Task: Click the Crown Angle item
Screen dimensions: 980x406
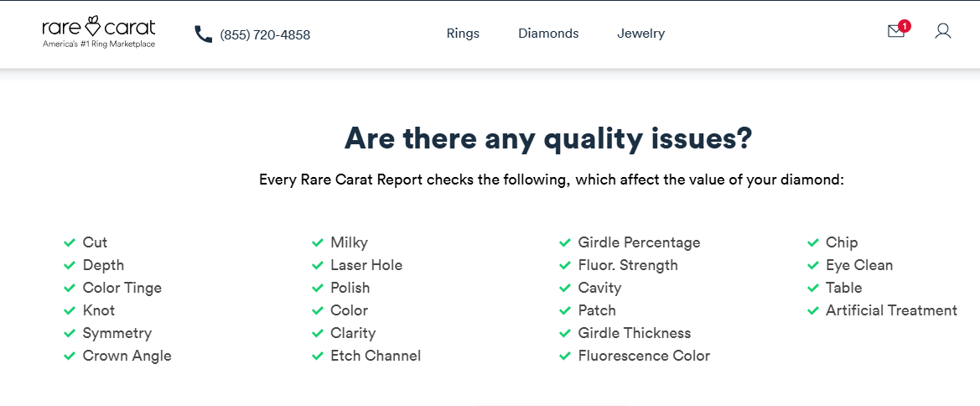Action: pos(127,356)
